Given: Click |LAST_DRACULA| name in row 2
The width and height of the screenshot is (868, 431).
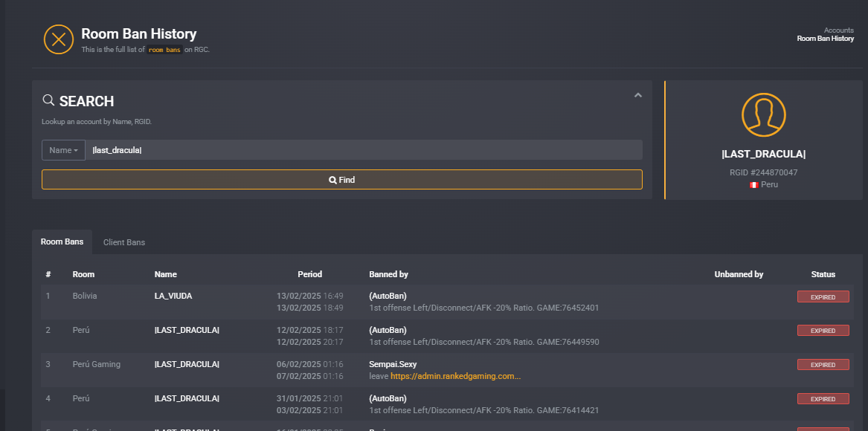Looking at the screenshot, I should click(187, 330).
